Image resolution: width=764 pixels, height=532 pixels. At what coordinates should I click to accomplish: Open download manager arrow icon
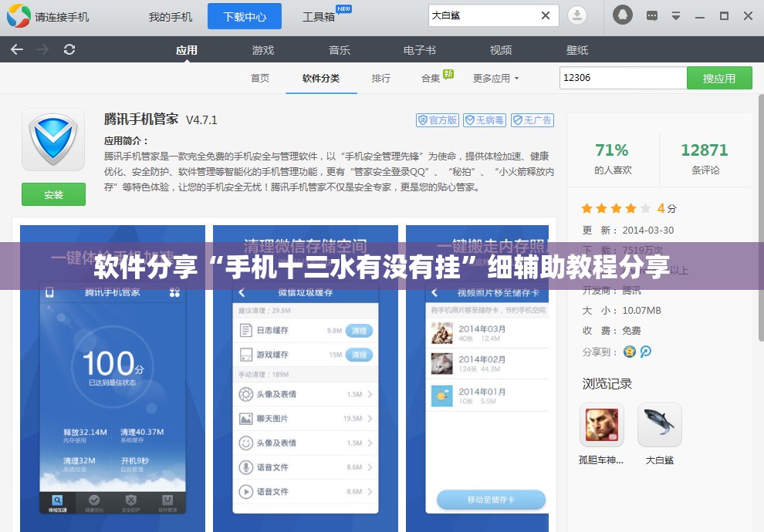pyautogui.click(x=577, y=15)
